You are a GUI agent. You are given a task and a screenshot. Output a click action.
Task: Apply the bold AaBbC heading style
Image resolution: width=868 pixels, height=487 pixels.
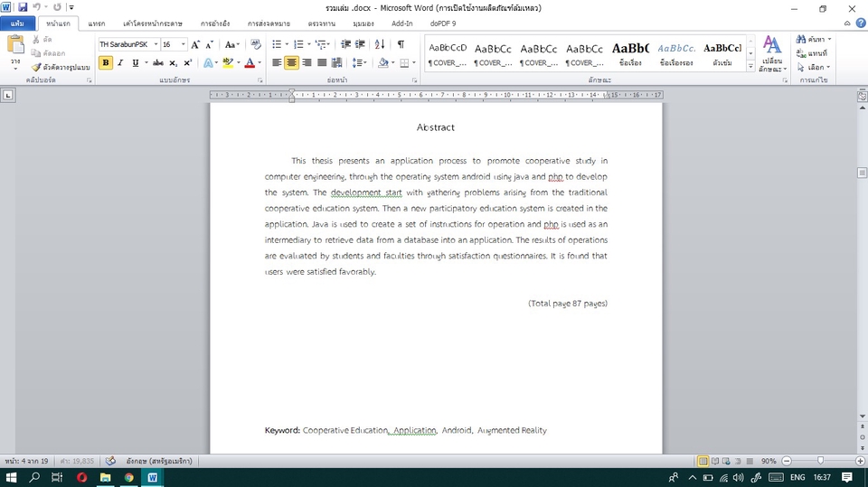[630, 53]
